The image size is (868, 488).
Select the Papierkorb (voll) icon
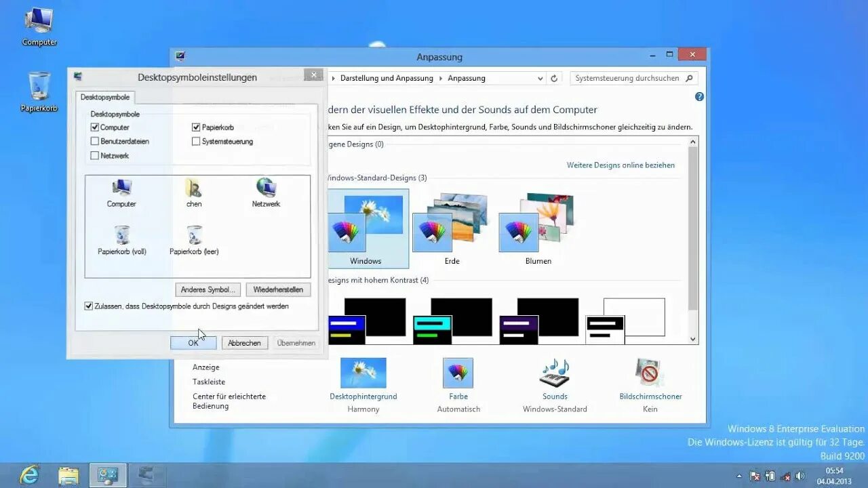[x=121, y=240]
